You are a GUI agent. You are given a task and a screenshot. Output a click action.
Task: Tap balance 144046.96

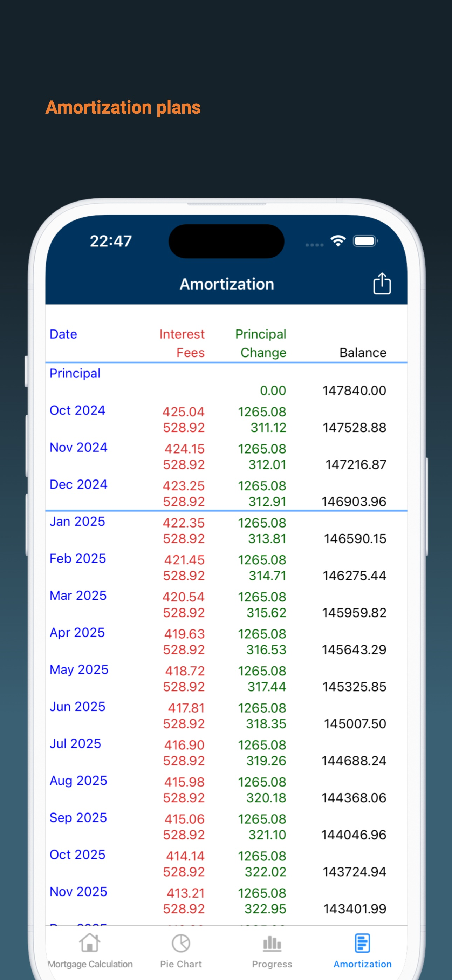click(354, 835)
